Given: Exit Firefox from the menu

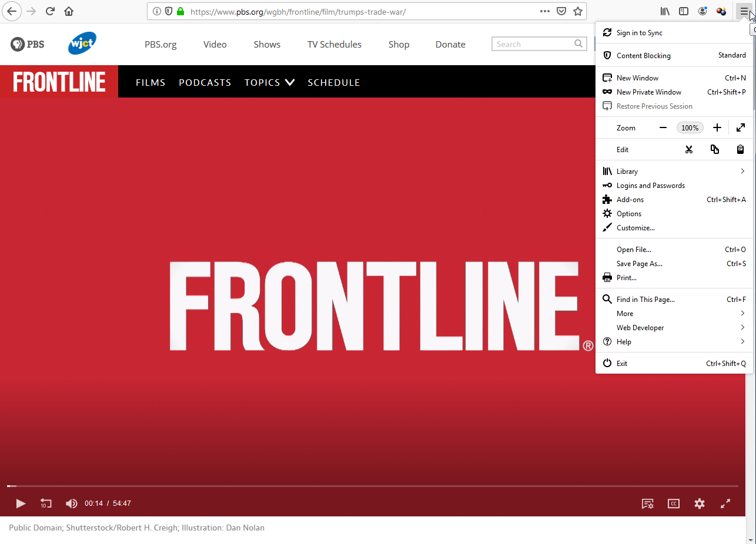Looking at the screenshot, I should click(x=674, y=364).
